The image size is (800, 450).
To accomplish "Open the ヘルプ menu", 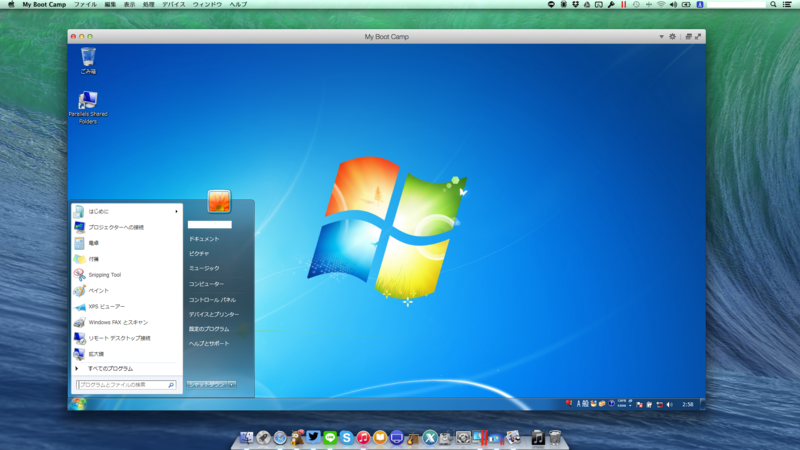I will [x=238, y=4].
